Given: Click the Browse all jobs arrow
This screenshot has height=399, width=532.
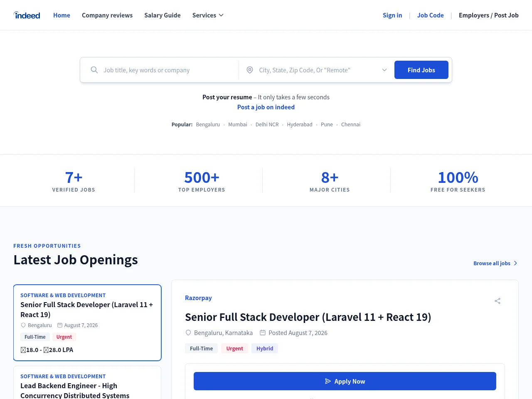Looking at the screenshot, I should pos(515,263).
